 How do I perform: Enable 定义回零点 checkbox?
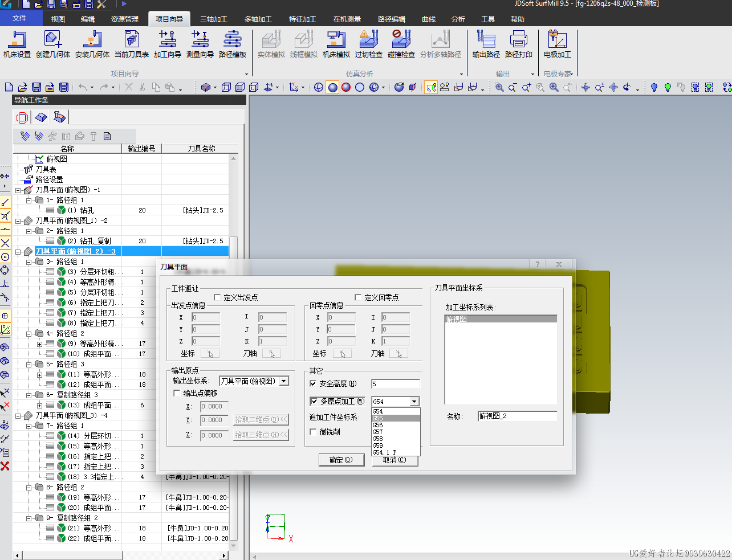coord(358,297)
